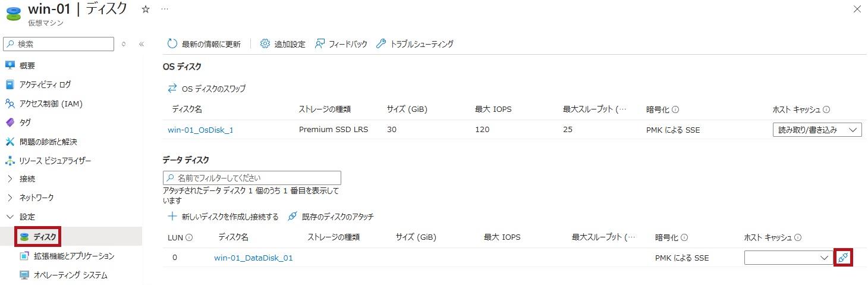
Task: Click the detach disk icon for win-01_DataDisk_01
Action: click(843, 258)
